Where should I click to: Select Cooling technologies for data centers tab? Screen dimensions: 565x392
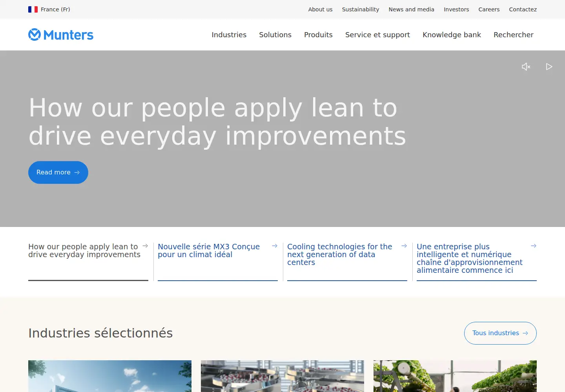[x=347, y=261]
